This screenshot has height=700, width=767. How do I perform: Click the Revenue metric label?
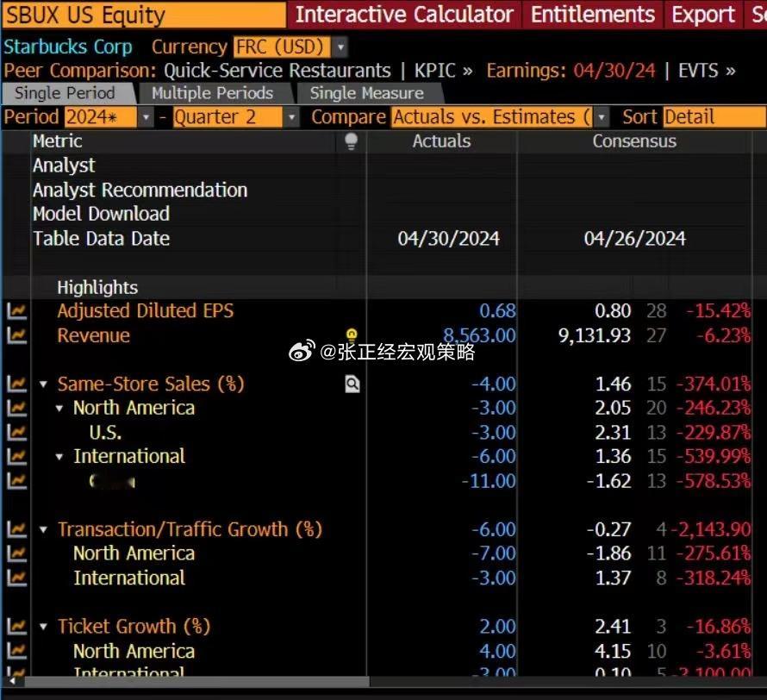point(93,335)
